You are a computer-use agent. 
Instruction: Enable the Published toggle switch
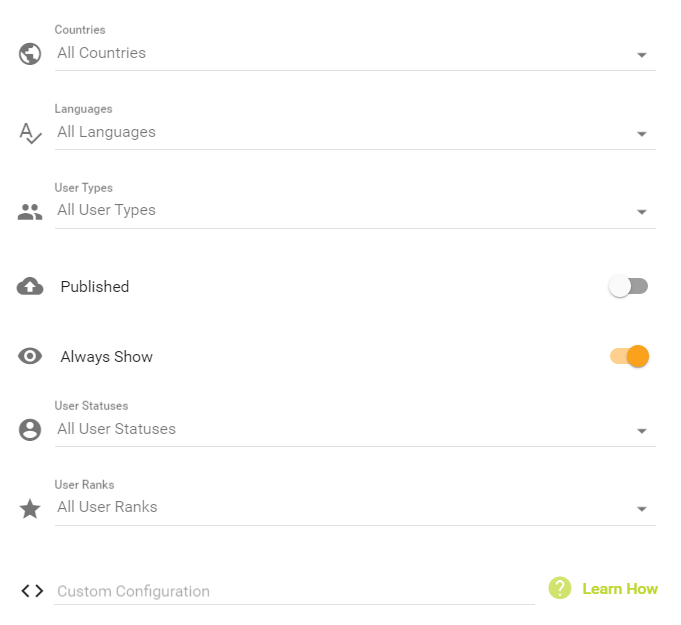tap(628, 287)
